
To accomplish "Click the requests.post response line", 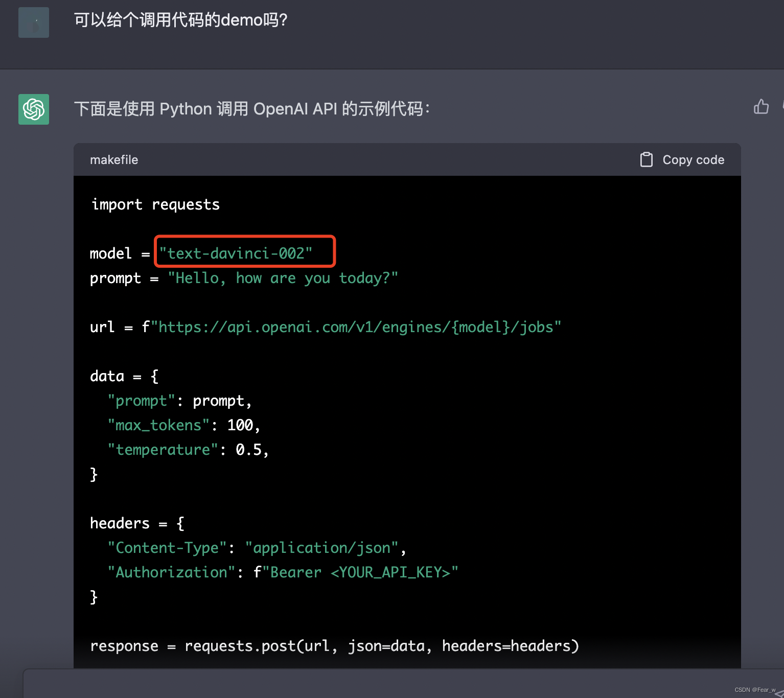I will pos(335,646).
